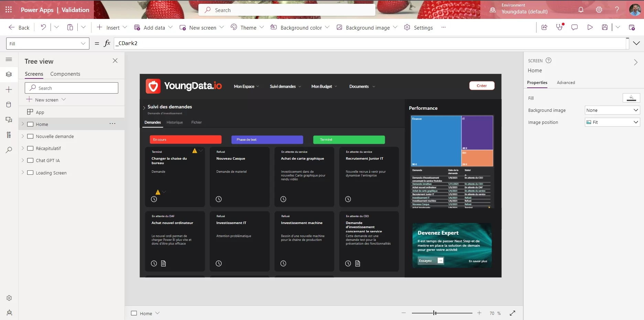Click the En savoir plus link
Viewport: 644px width, 320px height.
coord(478,261)
